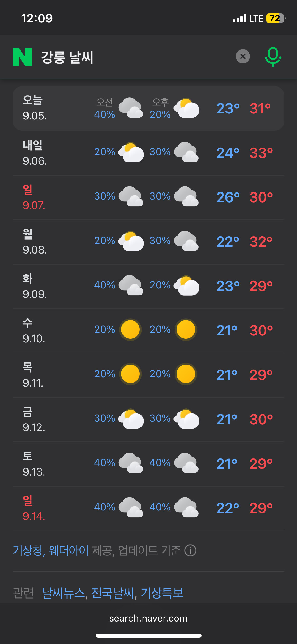Clear the search text with X button

[243, 56]
